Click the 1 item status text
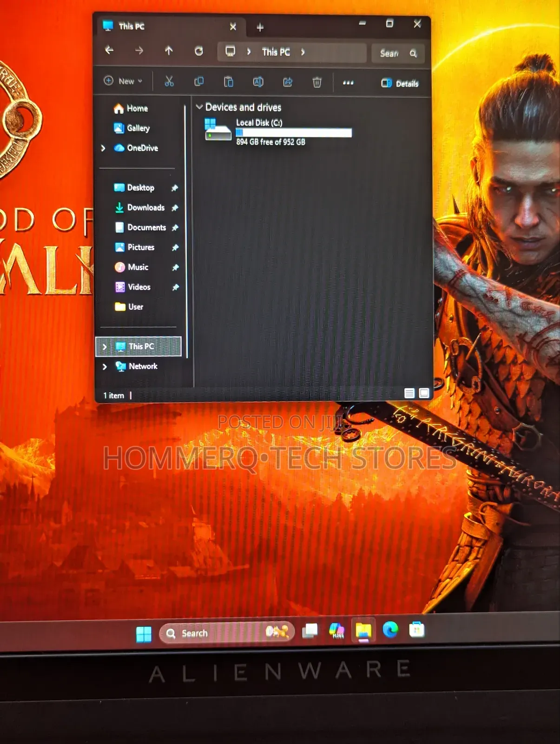Image resolution: width=560 pixels, height=744 pixels. 114,396
